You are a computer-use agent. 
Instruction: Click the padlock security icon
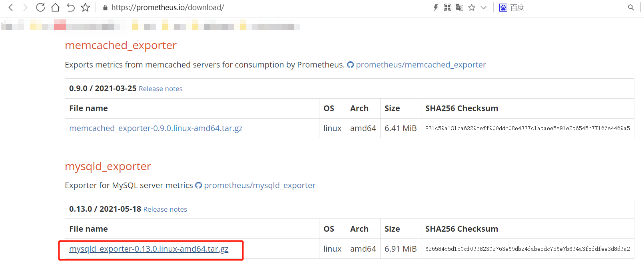(x=105, y=8)
